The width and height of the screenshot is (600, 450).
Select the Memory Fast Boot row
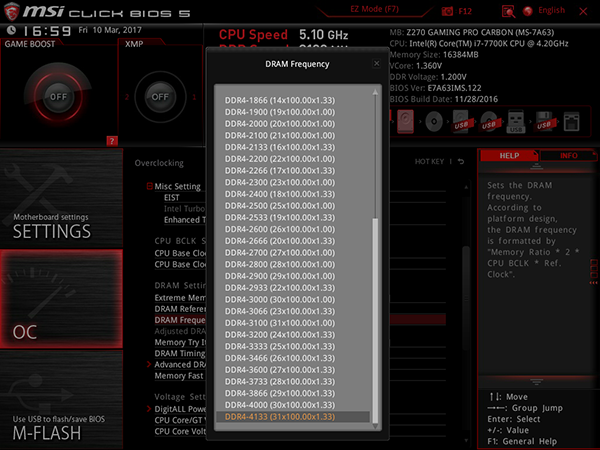pos(180,376)
